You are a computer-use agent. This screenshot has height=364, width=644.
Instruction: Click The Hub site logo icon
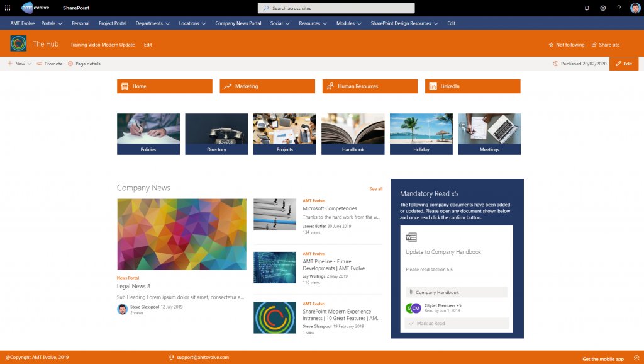18,43
